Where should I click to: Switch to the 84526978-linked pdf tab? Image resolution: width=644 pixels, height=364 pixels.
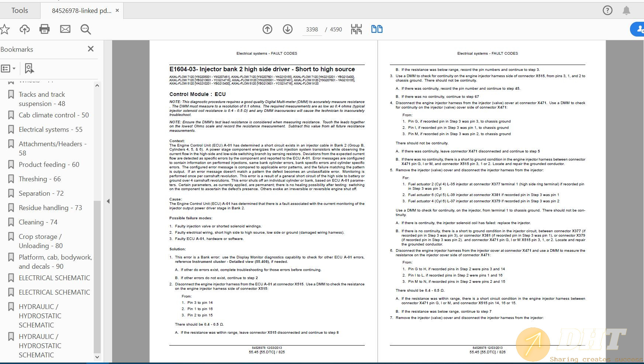(82, 11)
